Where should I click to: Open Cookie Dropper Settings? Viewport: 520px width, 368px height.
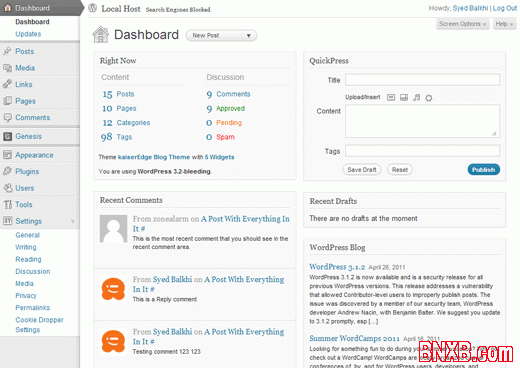click(x=39, y=325)
